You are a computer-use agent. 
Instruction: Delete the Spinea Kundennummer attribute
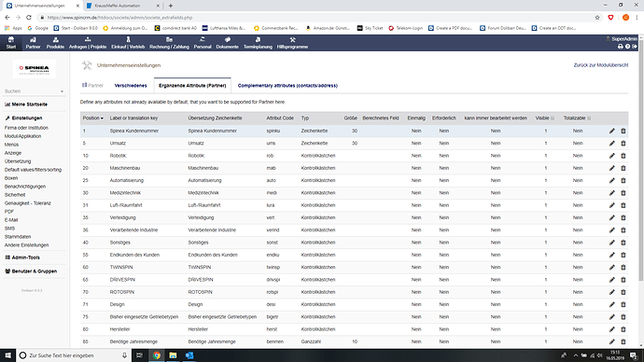[x=623, y=131]
